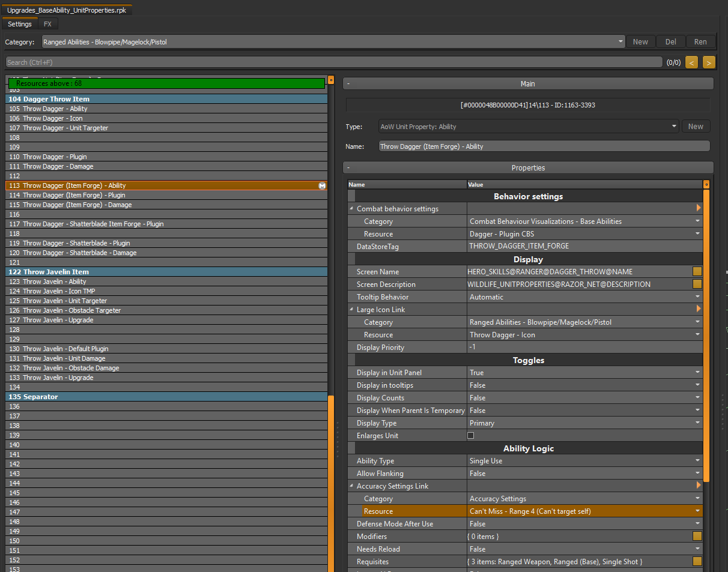The image size is (728, 572).
Task: Click the New button next to Type
Action: [x=696, y=127]
